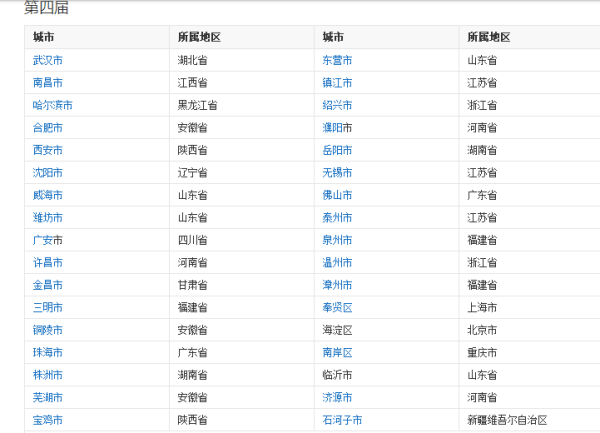
Task: Click the 潍坊市 link
Action: 47,218
